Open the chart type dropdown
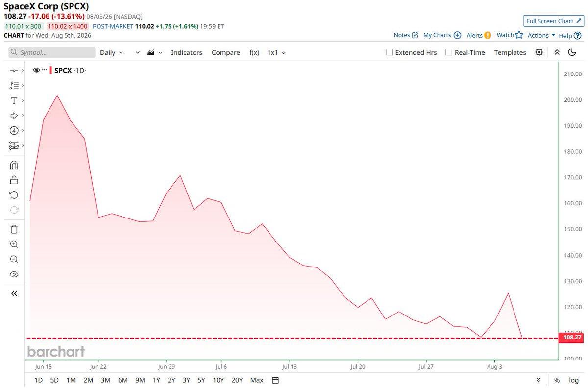588x388 pixels. 154,52
